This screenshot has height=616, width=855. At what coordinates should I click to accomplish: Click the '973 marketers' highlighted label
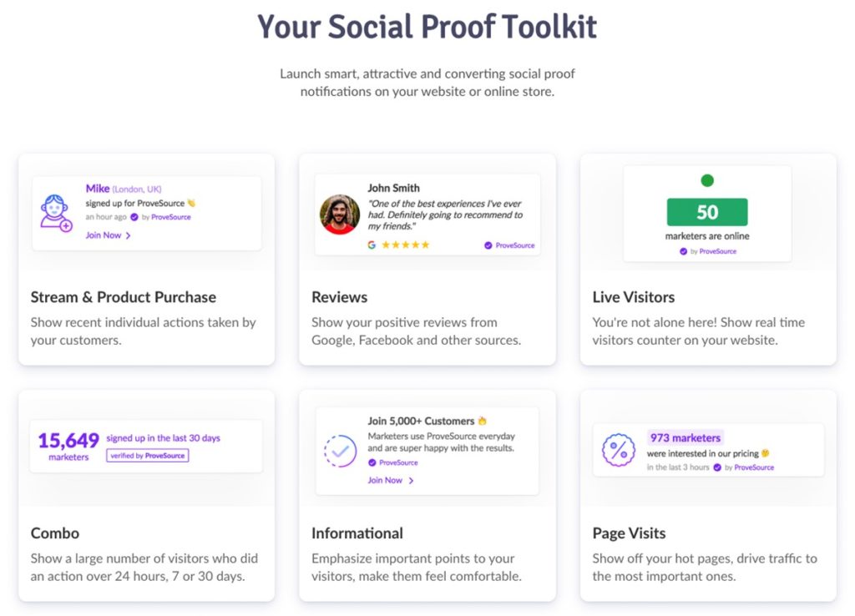point(686,437)
